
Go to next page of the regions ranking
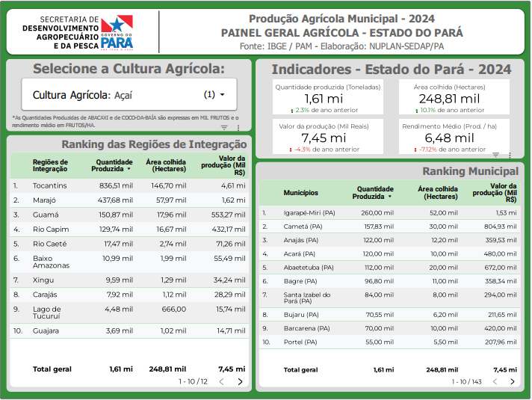pyautogui.click(x=240, y=381)
